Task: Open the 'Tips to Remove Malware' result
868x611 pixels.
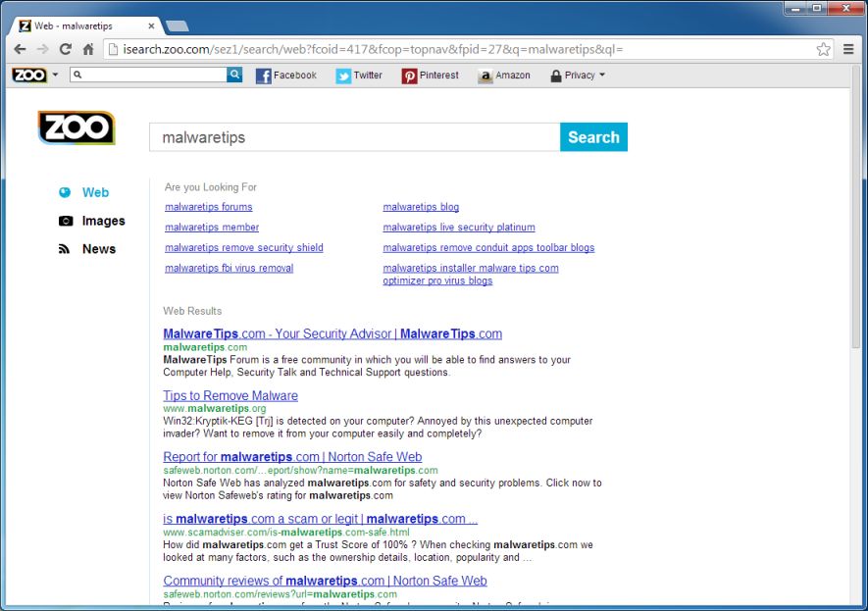Action: pyautogui.click(x=230, y=395)
